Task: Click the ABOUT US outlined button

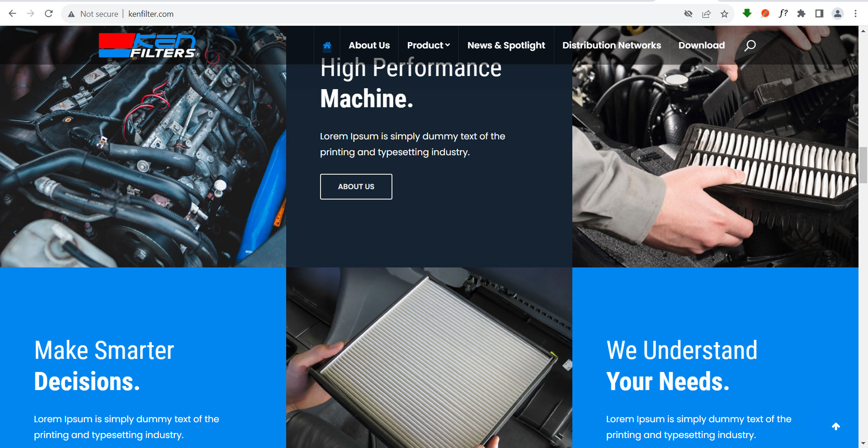Action: pyautogui.click(x=356, y=186)
